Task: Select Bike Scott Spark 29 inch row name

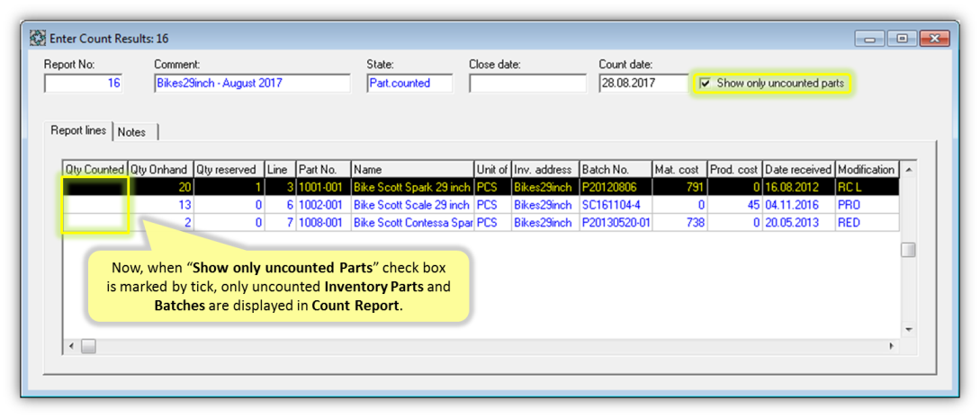Action: coord(412,187)
